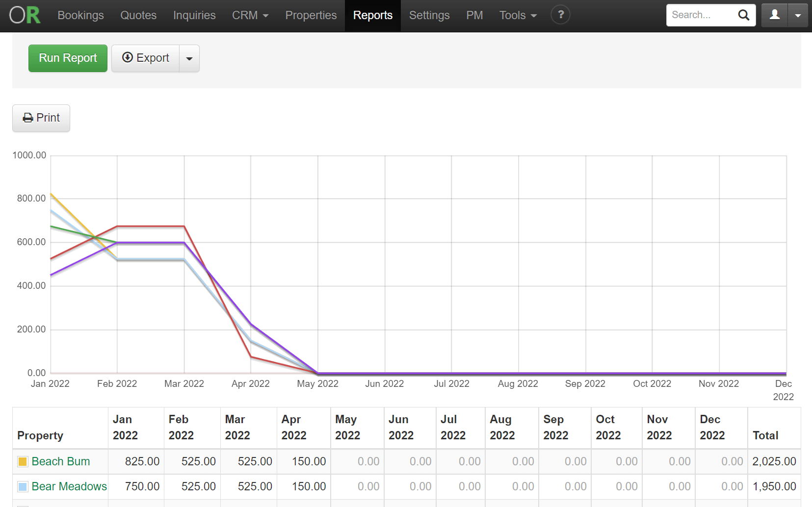Open the Properties menu item
Screen dimensions: 812x507
[311, 15]
